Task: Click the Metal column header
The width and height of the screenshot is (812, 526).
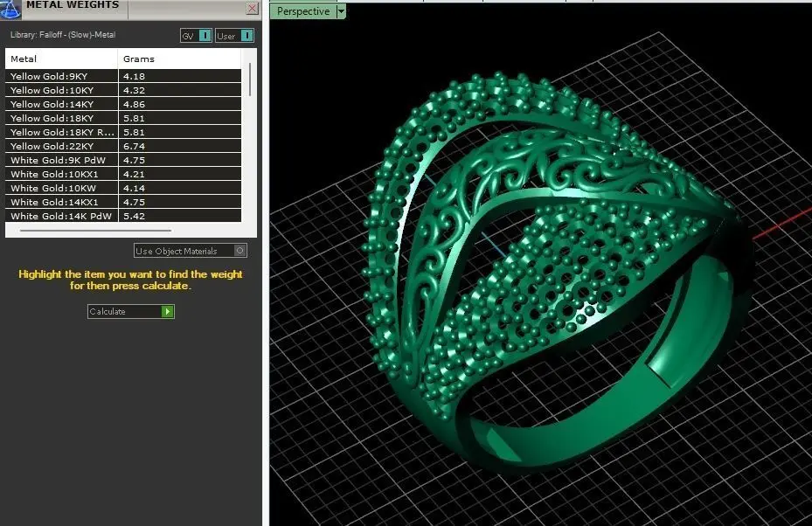Action: [62, 59]
